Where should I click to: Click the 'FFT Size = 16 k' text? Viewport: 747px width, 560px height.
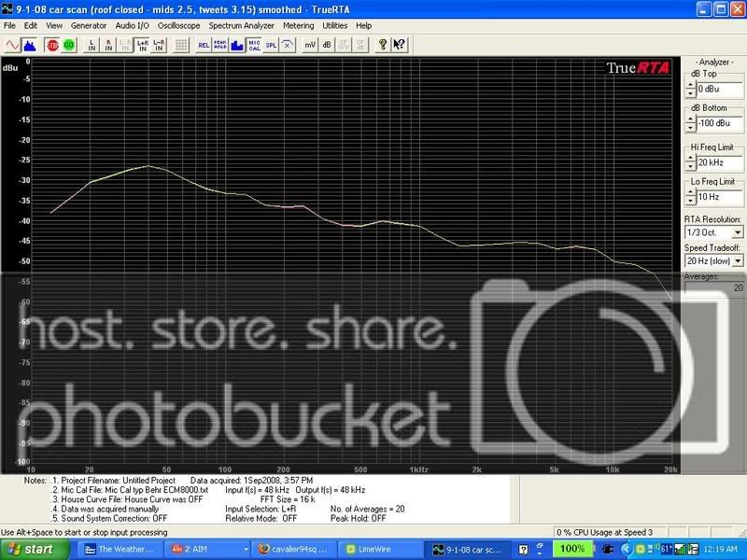(x=288, y=499)
